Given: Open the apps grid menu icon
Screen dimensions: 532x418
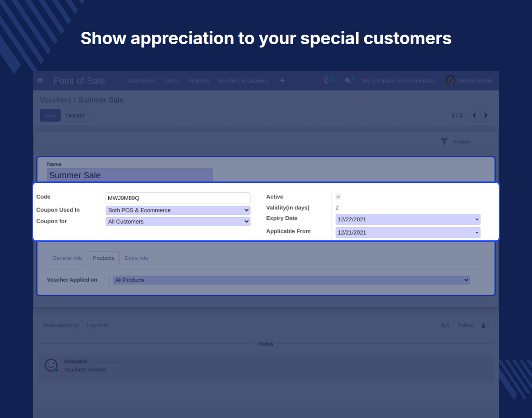Looking at the screenshot, I should point(40,80).
